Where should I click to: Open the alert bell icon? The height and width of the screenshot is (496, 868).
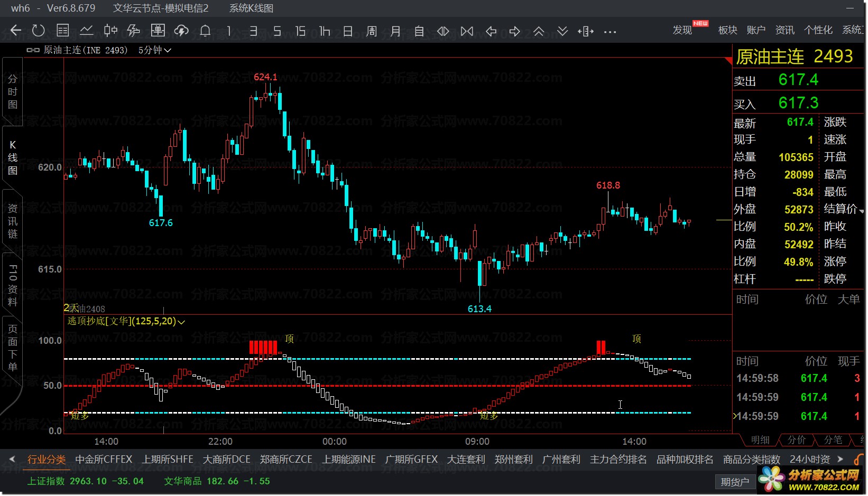pos(205,31)
